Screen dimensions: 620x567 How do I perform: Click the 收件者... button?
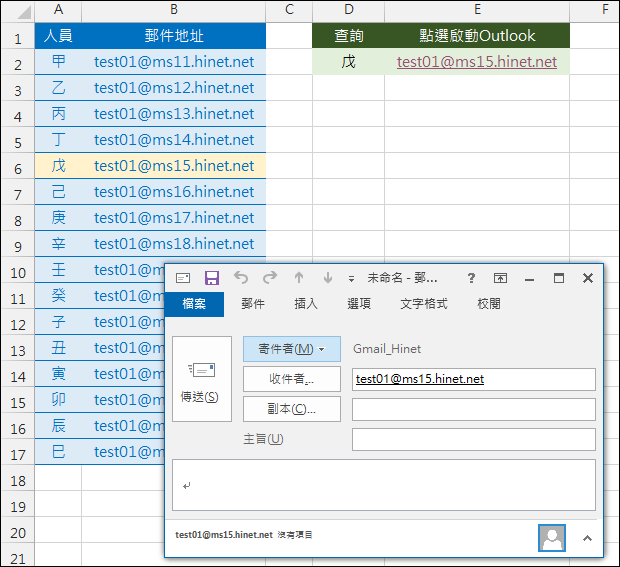point(292,379)
